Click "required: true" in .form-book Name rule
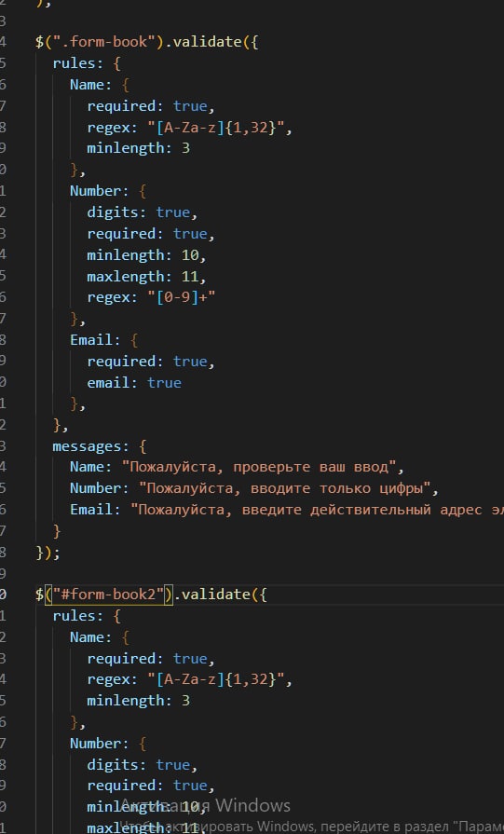The height and width of the screenshot is (834, 504). [x=147, y=106]
